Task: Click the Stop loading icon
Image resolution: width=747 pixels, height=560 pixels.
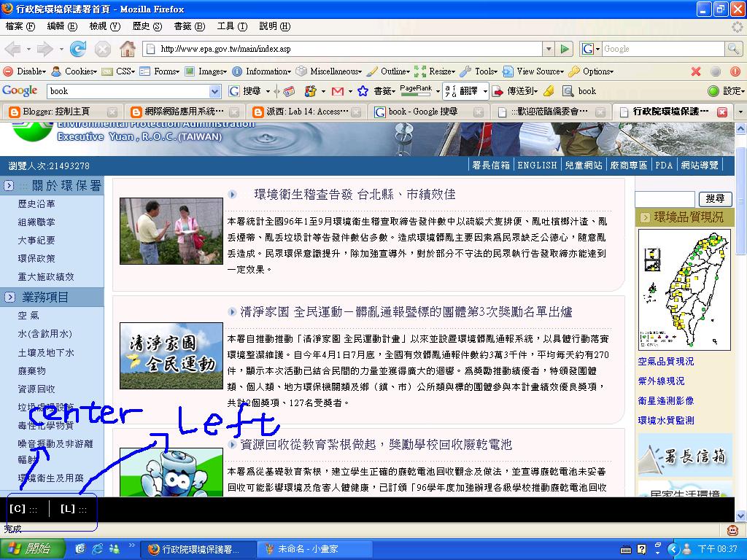Action: point(102,49)
